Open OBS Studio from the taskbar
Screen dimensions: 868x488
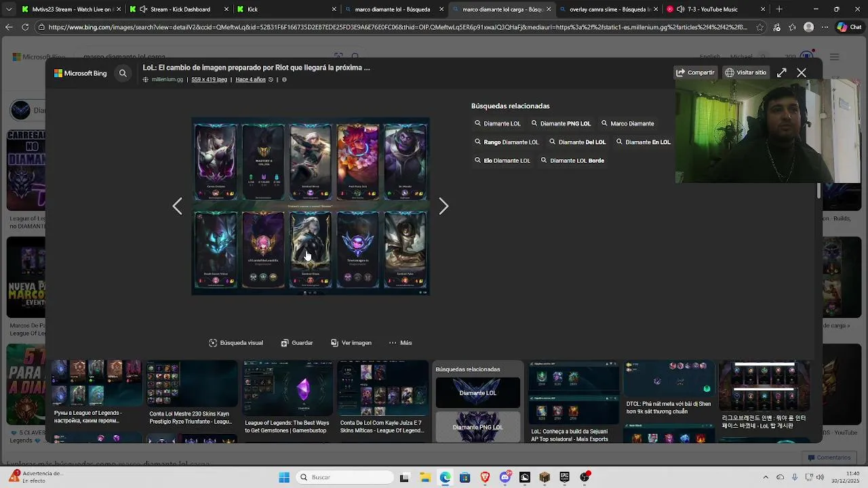[x=585, y=477]
